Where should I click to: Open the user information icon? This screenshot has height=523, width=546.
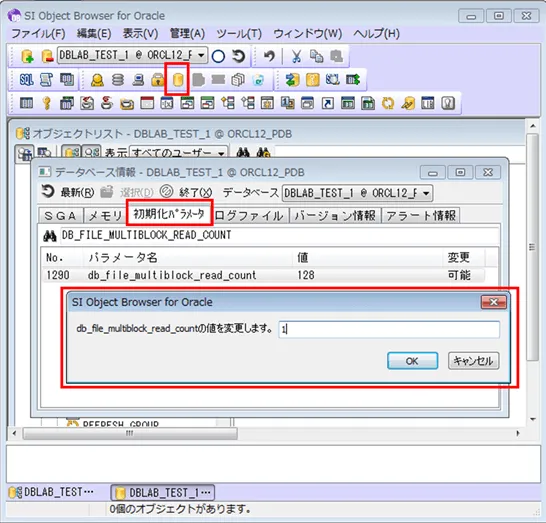pos(97,80)
